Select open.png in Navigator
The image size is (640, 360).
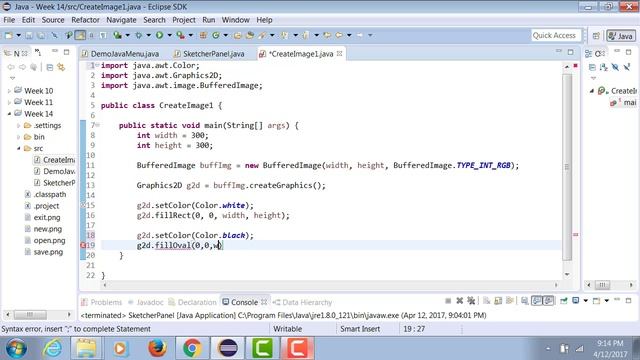(44, 240)
